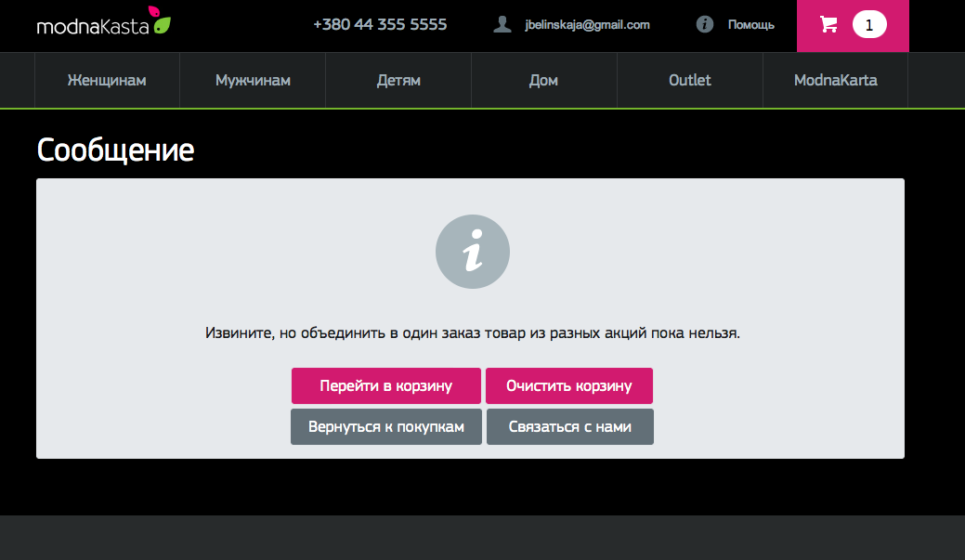
Task: Select the Детям menu item
Action: [x=398, y=80]
